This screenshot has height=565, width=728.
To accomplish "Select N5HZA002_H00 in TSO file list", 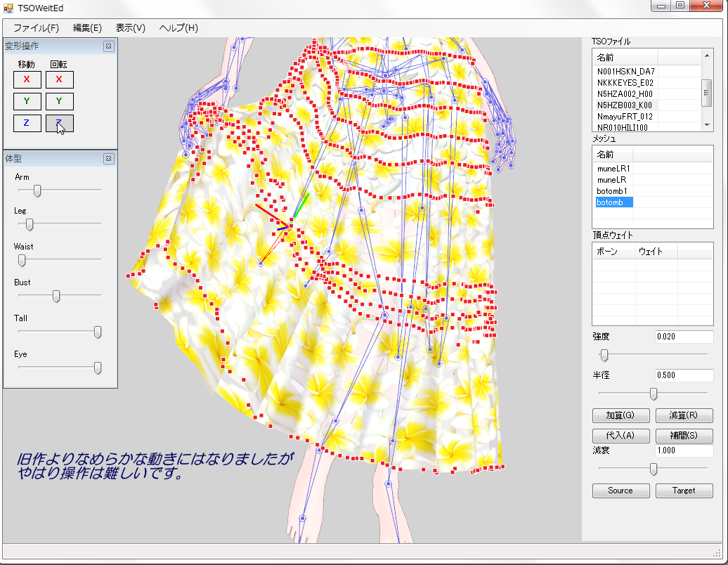I will point(625,93).
